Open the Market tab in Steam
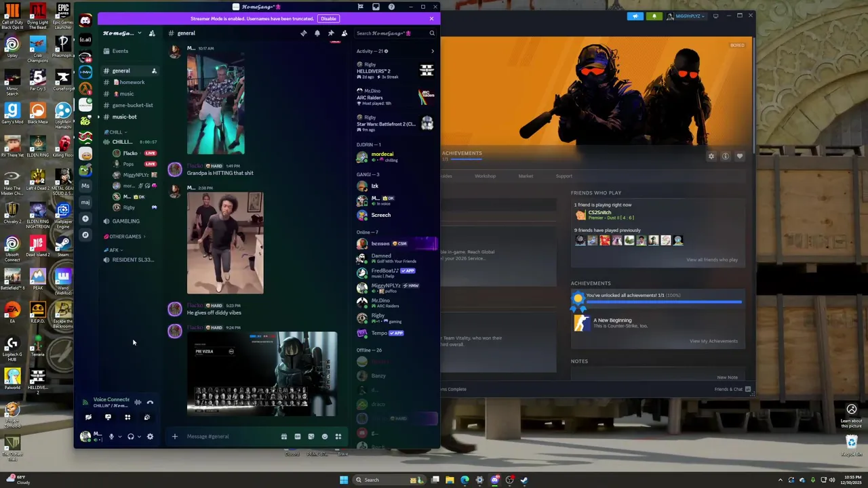The image size is (868, 488). [526, 176]
